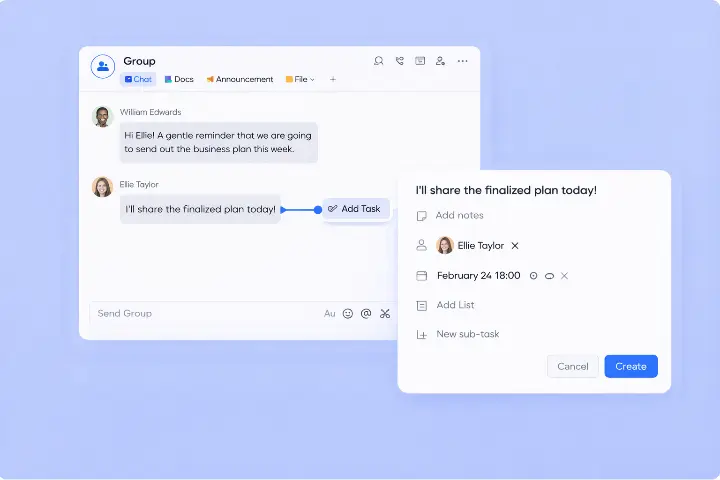Open the Add List selector
The height and width of the screenshot is (480, 720).
tap(455, 305)
